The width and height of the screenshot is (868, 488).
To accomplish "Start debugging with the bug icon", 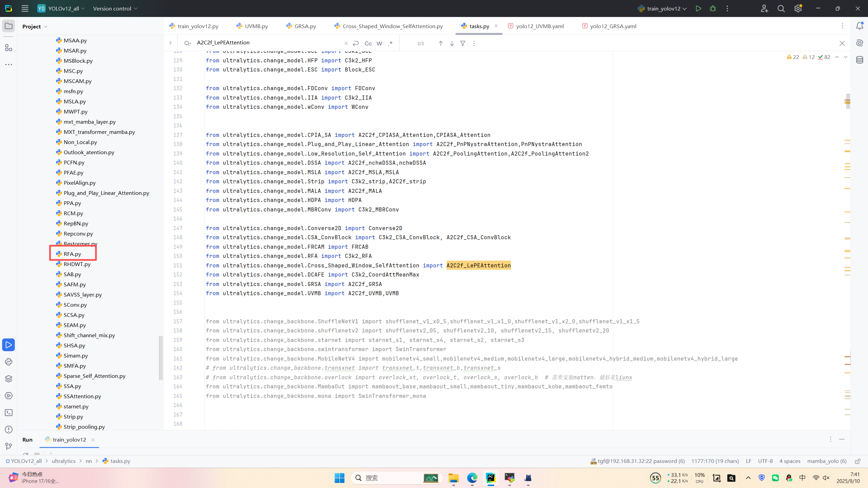I will coord(713,8).
